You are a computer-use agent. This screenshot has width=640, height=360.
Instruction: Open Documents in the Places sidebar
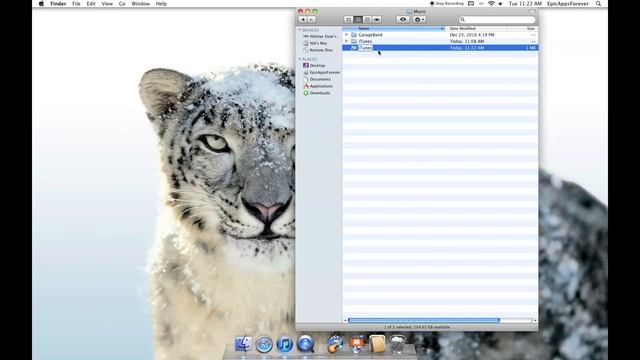pyautogui.click(x=317, y=80)
